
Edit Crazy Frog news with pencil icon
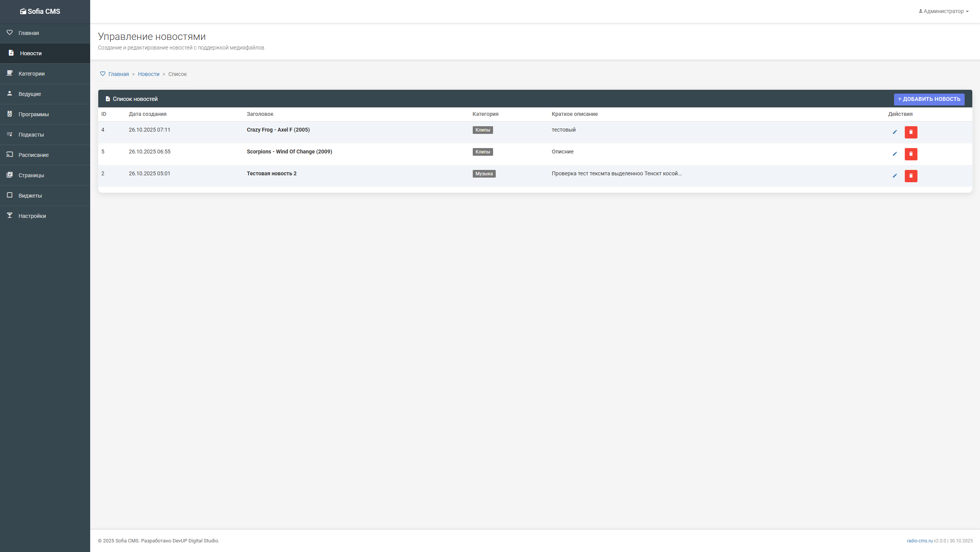pos(895,132)
